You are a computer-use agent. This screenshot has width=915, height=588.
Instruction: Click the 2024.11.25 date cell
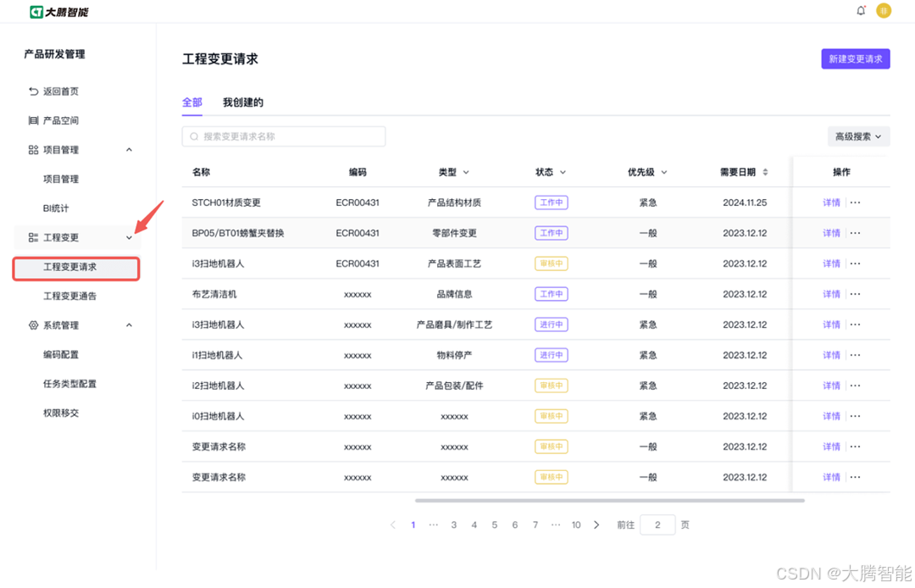(x=745, y=202)
